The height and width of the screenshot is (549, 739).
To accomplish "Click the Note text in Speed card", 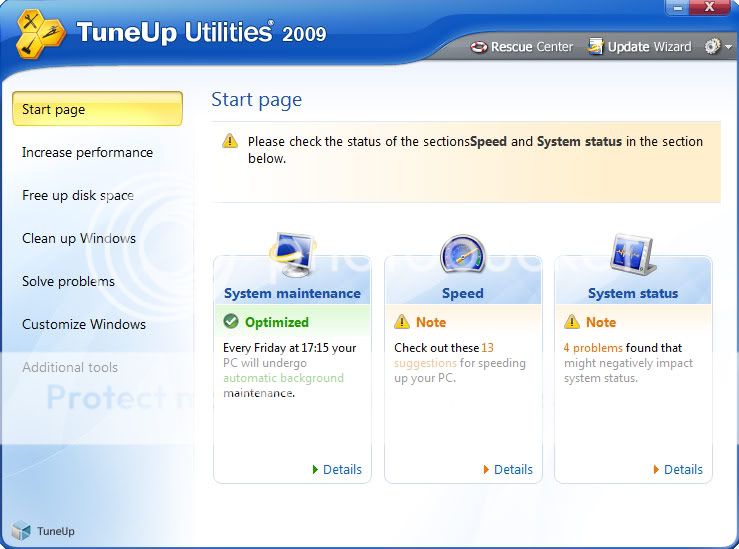I will coord(431,322).
